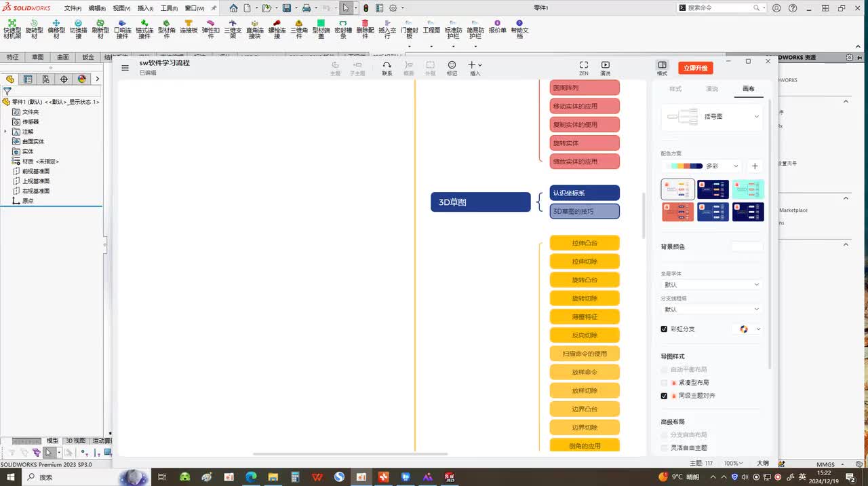
Task: Open the ConfigurationManager tab icon
Action: click(x=45, y=79)
